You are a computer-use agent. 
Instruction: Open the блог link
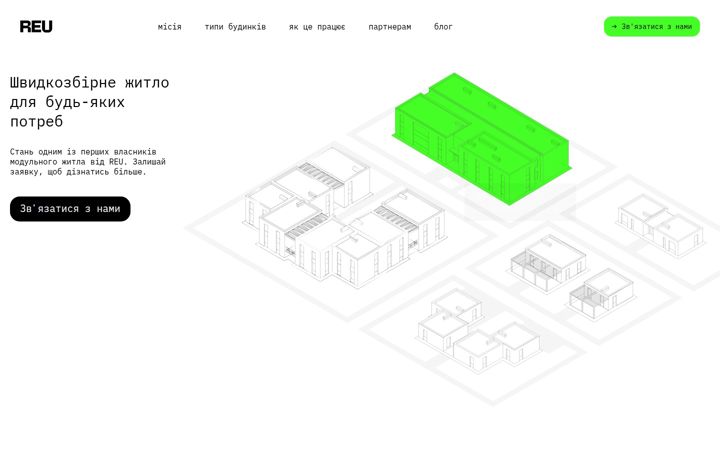[x=443, y=27]
